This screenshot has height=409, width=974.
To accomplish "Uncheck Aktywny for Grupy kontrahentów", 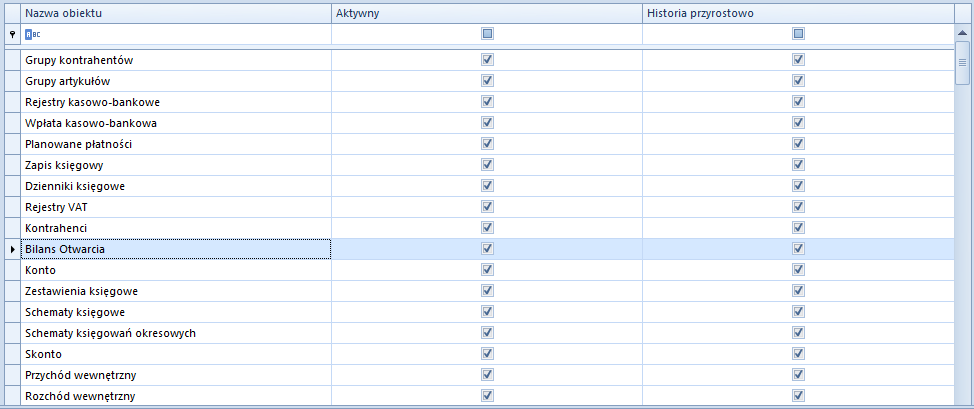I will point(487,60).
